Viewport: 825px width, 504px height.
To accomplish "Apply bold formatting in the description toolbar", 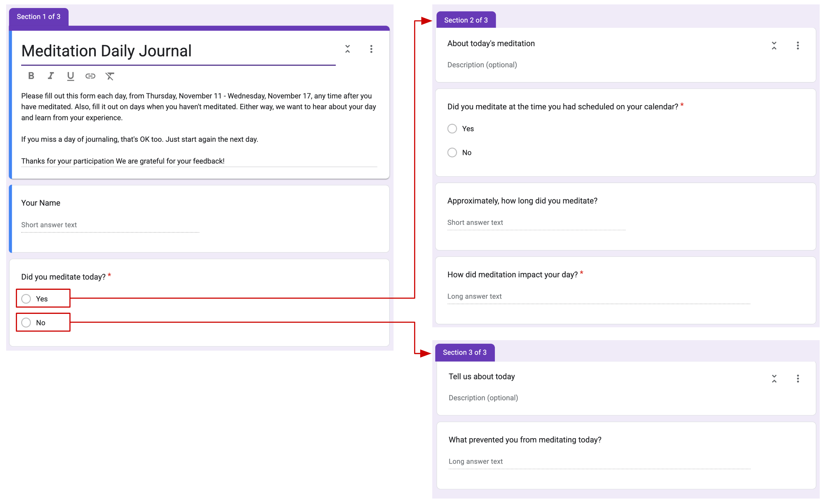I will (31, 76).
